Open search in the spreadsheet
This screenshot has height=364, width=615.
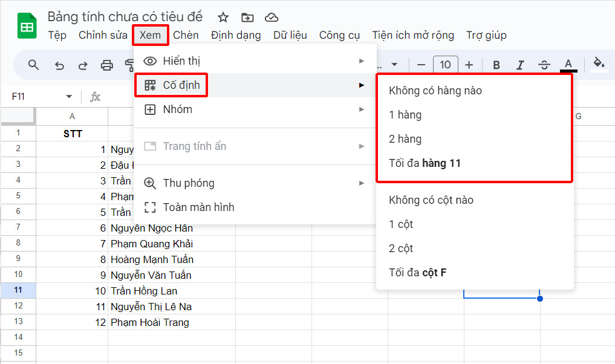(x=33, y=65)
